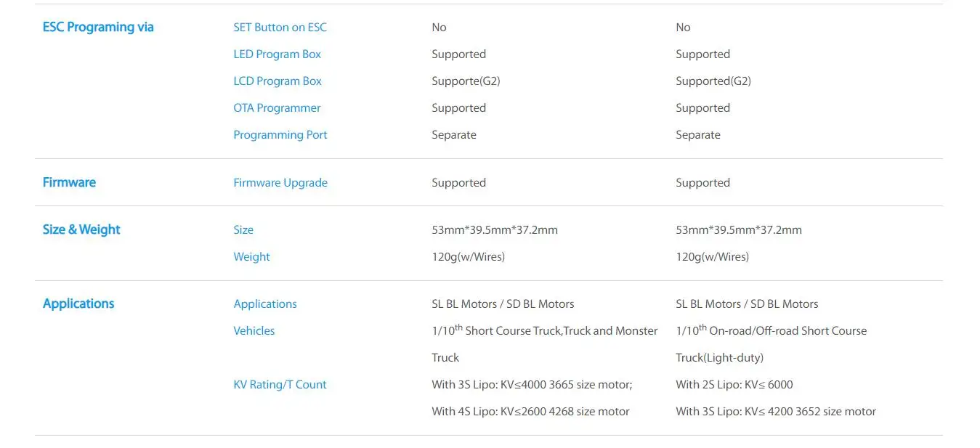
Task: Click the ESC Programing via section heading
Action: tap(98, 27)
